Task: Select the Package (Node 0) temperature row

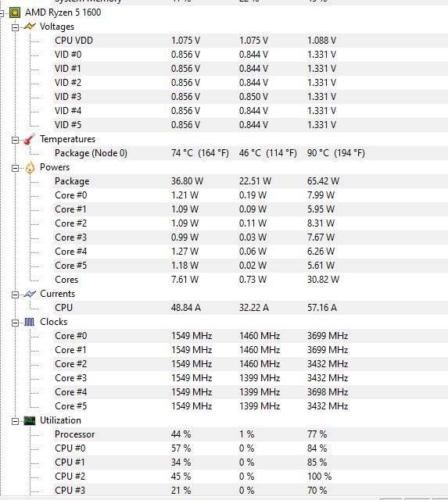Action: pos(250,153)
